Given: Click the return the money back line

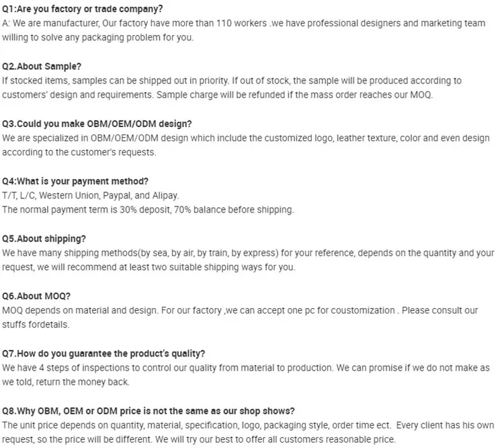Looking at the screenshot, I should [x=66, y=382].
